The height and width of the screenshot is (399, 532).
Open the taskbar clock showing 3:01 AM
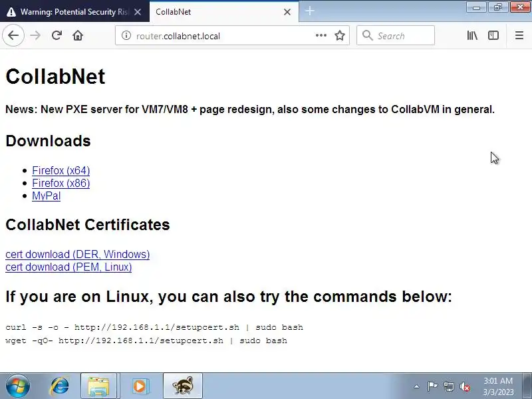(x=498, y=386)
